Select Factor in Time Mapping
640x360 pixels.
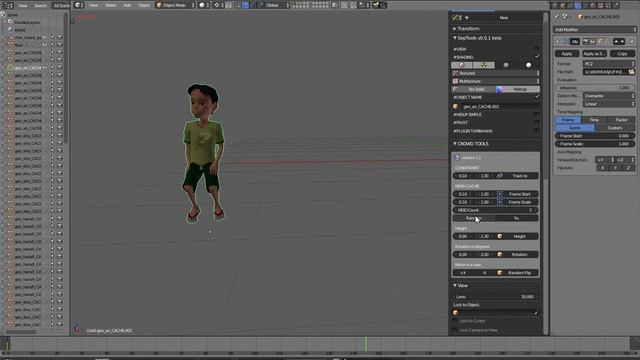click(x=621, y=120)
